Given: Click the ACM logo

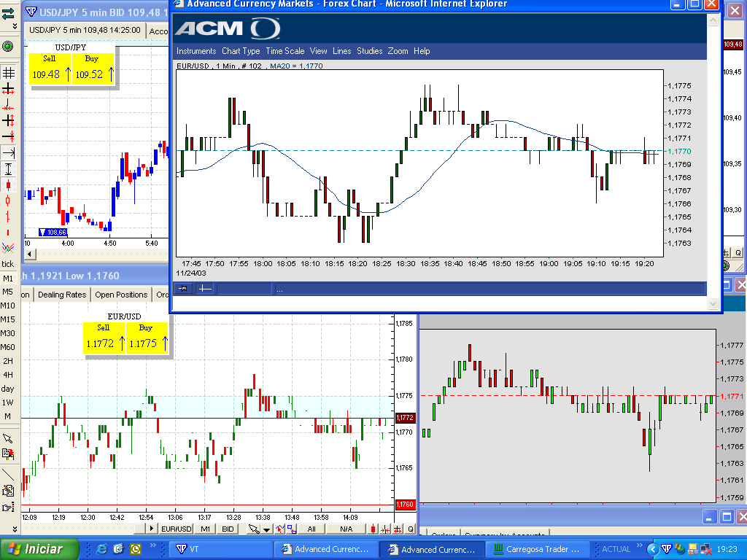Looking at the screenshot, I should (x=228, y=28).
